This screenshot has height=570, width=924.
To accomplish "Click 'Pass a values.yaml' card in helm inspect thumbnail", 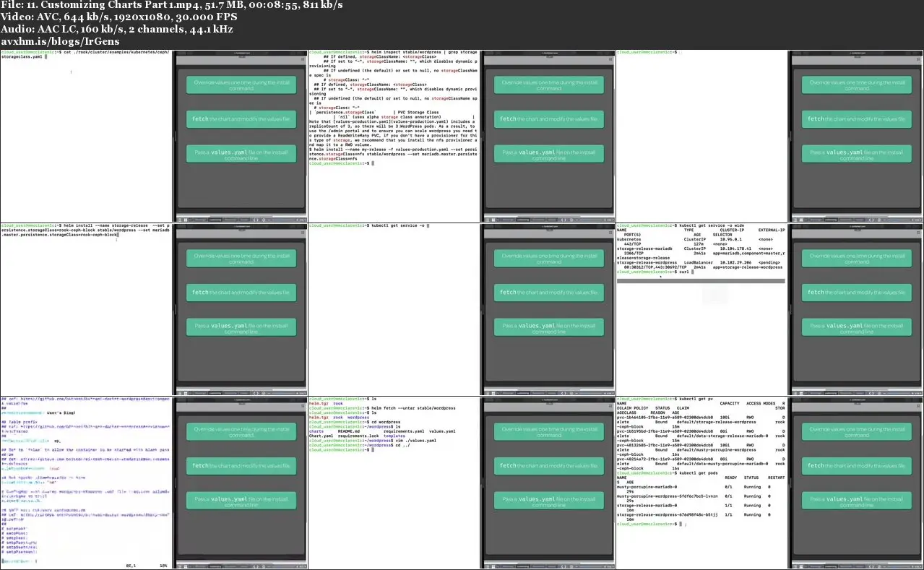I will (549, 153).
